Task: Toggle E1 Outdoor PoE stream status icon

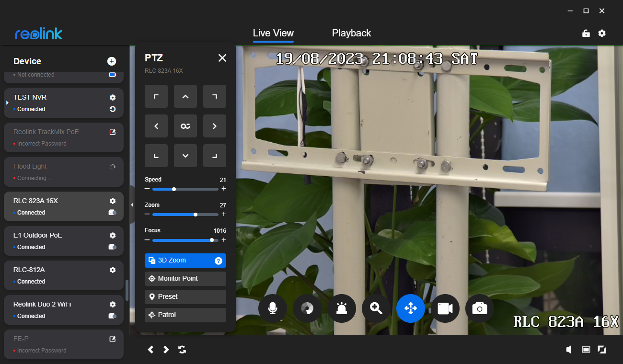Action: [112, 247]
